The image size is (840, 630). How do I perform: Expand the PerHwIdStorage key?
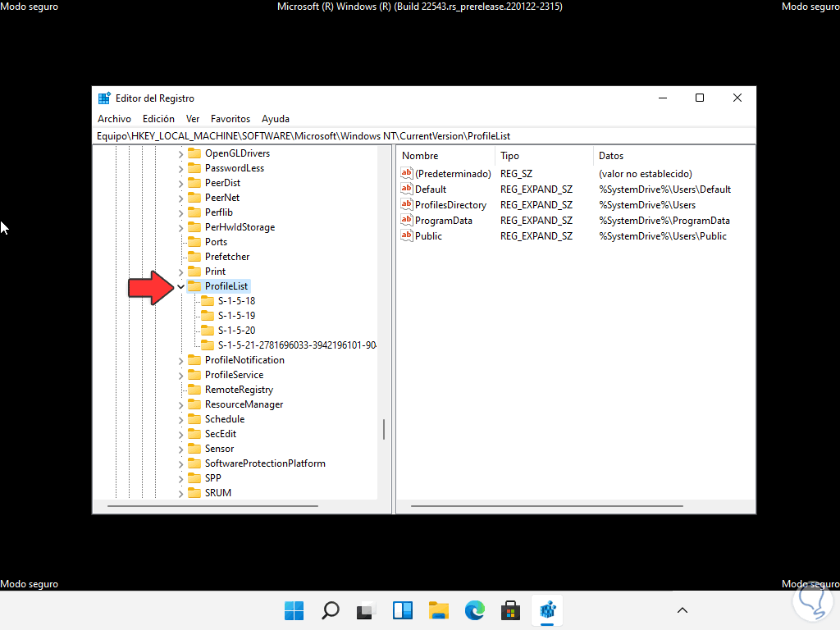(181, 228)
